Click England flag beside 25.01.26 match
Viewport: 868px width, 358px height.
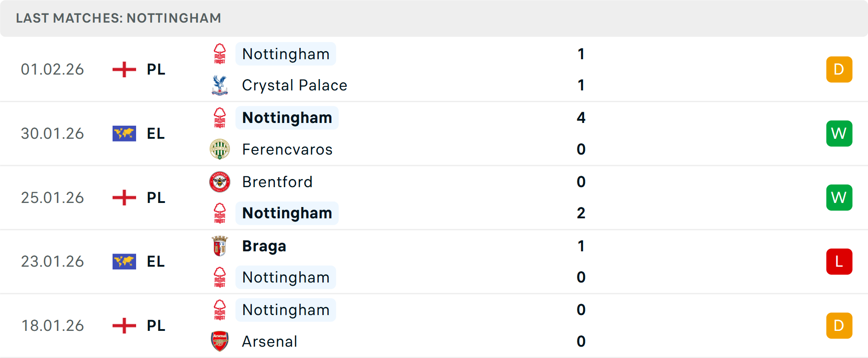124,198
